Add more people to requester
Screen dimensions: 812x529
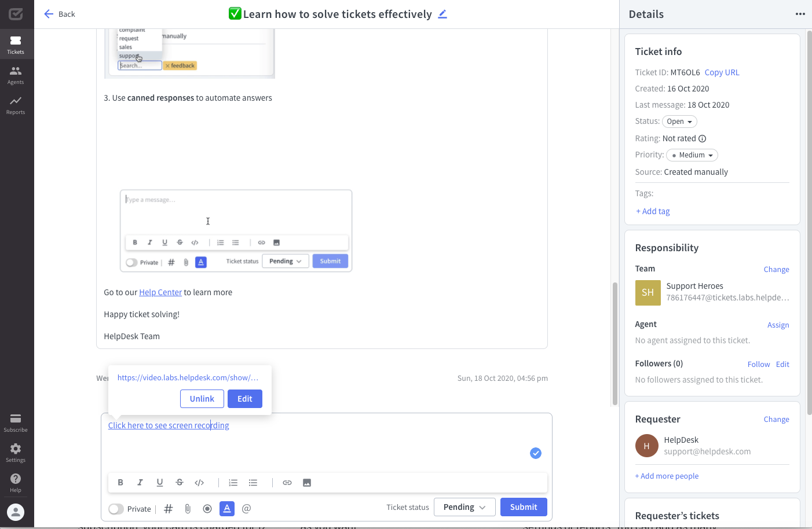tap(667, 476)
